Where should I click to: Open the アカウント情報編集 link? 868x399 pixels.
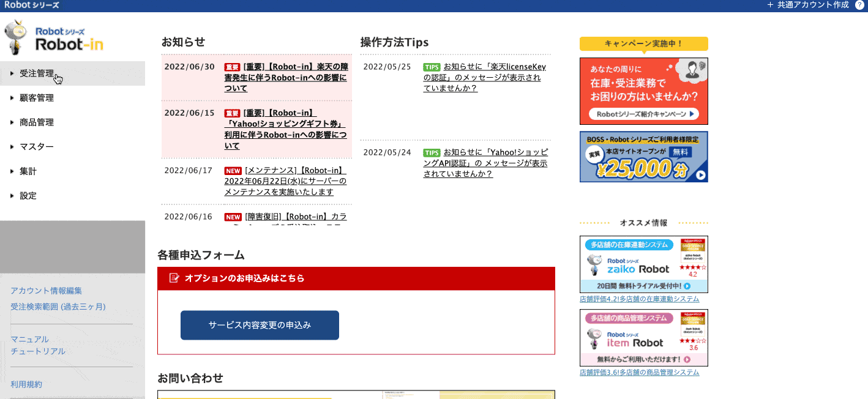tap(46, 291)
